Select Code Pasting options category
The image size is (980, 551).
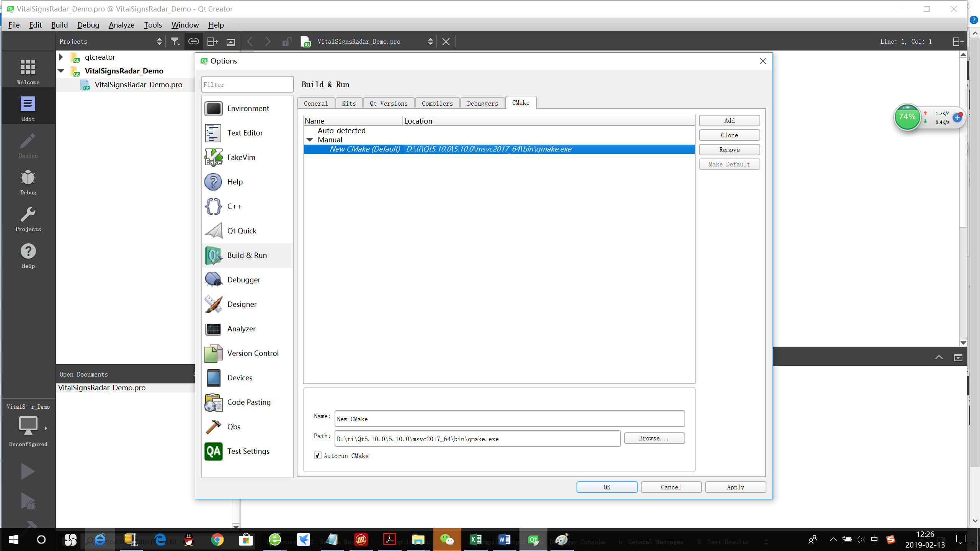[x=247, y=402]
